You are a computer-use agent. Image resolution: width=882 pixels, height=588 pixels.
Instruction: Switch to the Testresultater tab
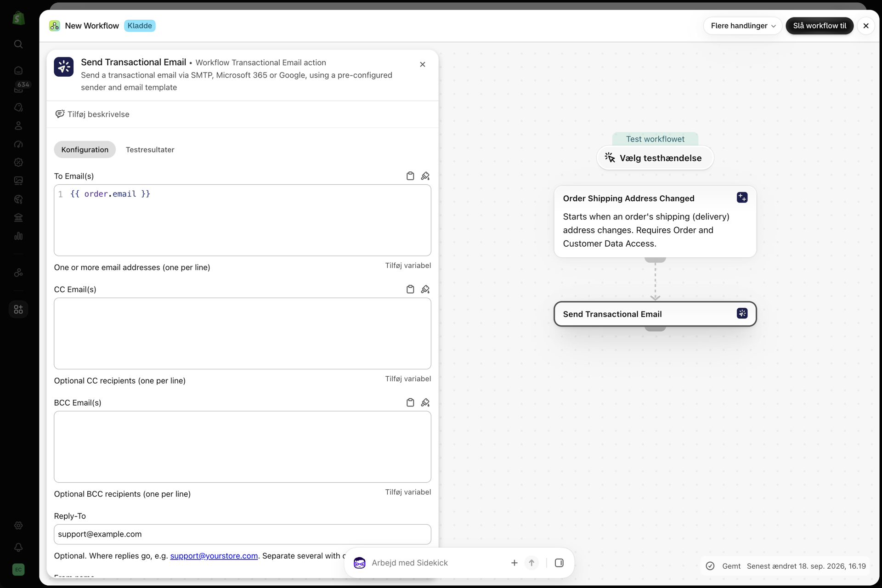[x=150, y=149]
